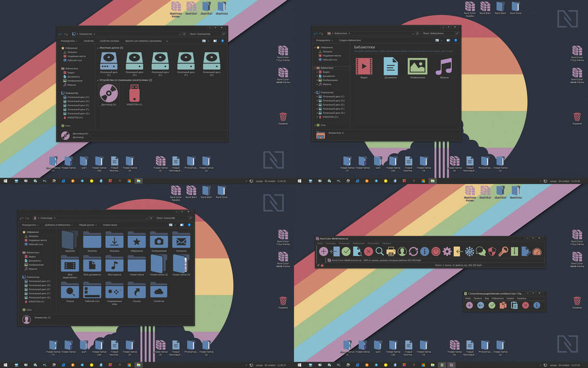Viewport: 588px width, 368px height.
Task: Click the orange key icon in WinRAR toolbar
Action: click(x=503, y=251)
